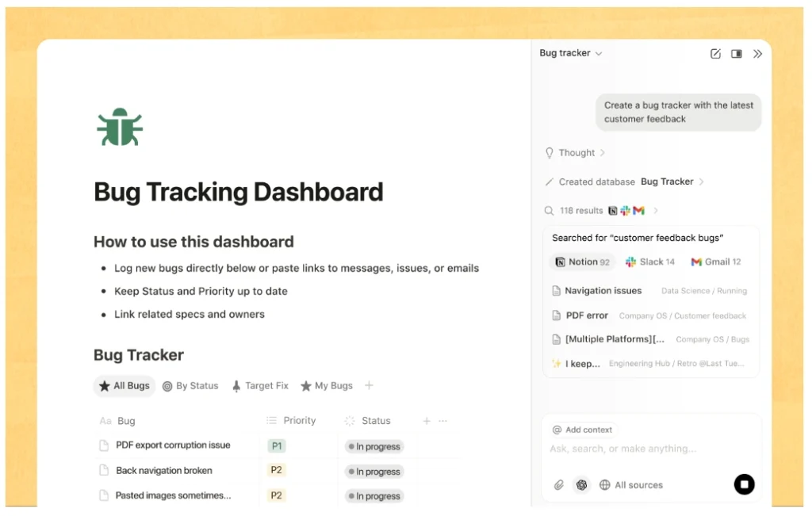The width and height of the screenshot is (812, 516).
Task: Add a new database view with plus
Action: coord(369,386)
